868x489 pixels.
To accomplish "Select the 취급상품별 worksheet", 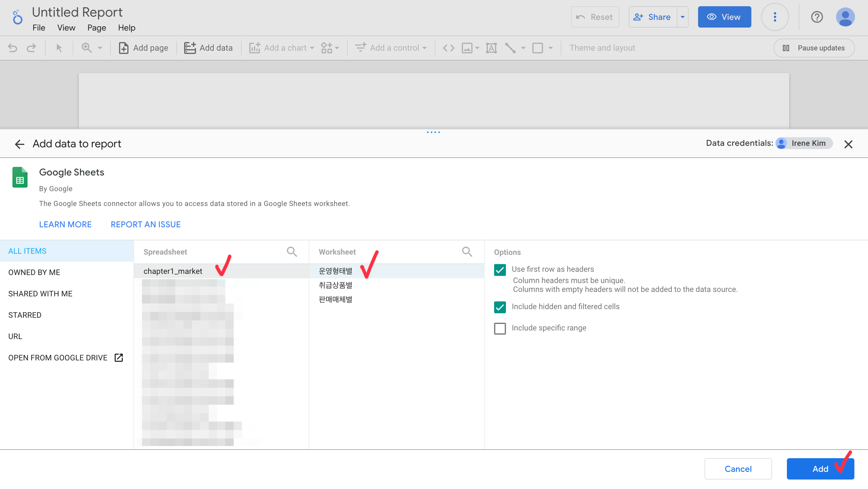I will [335, 285].
